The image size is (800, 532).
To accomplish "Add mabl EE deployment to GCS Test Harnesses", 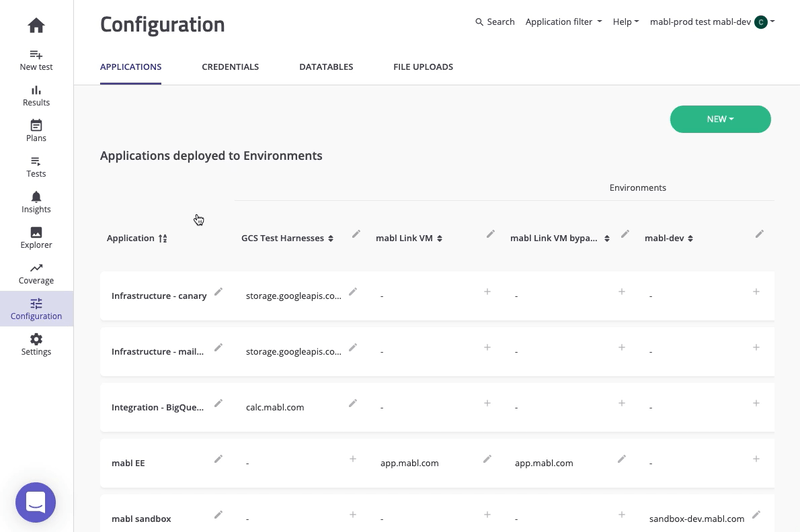I will [x=353, y=459].
